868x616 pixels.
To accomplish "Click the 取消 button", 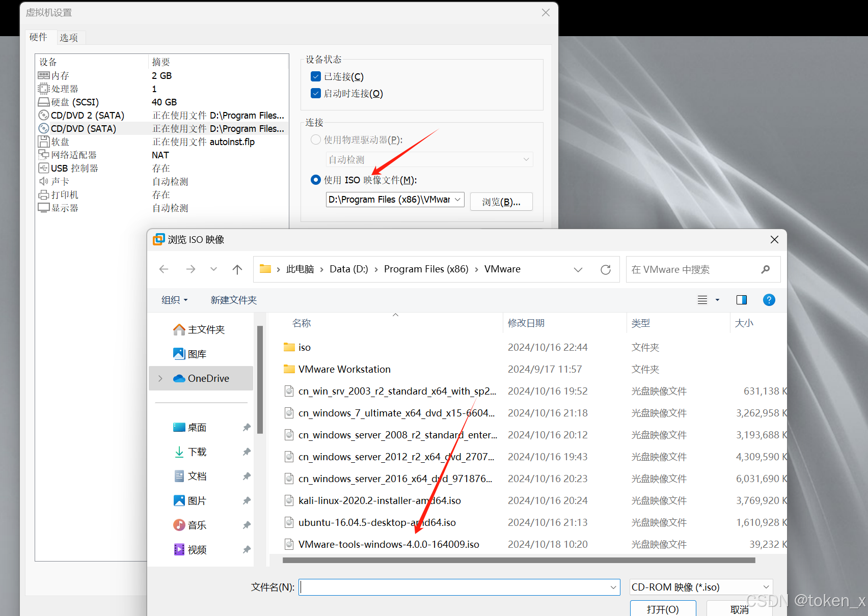I will click(739, 609).
